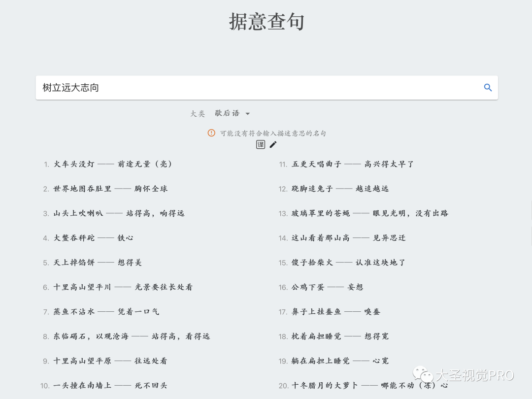
Task: Open result 8 东临碣石，以观沧海
Action: (132, 336)
